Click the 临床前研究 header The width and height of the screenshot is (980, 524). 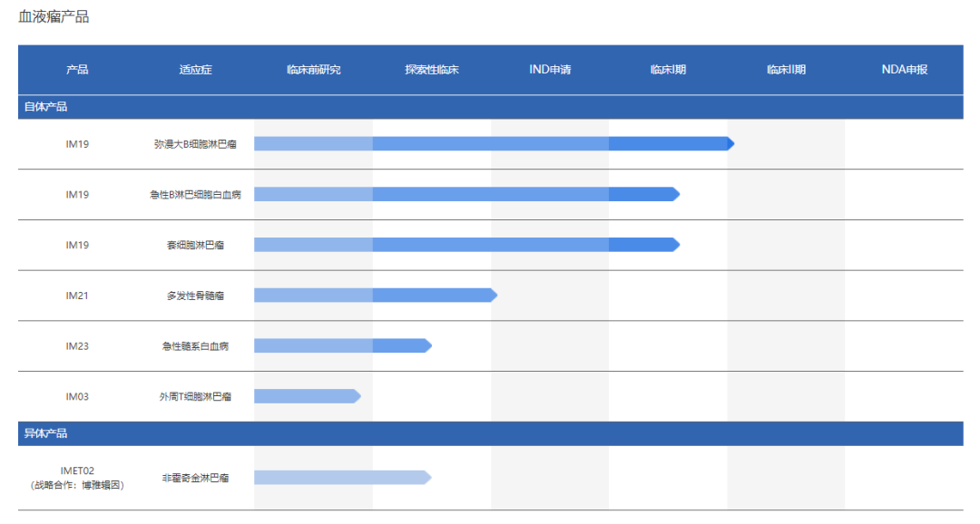click(x=313, y=69)
